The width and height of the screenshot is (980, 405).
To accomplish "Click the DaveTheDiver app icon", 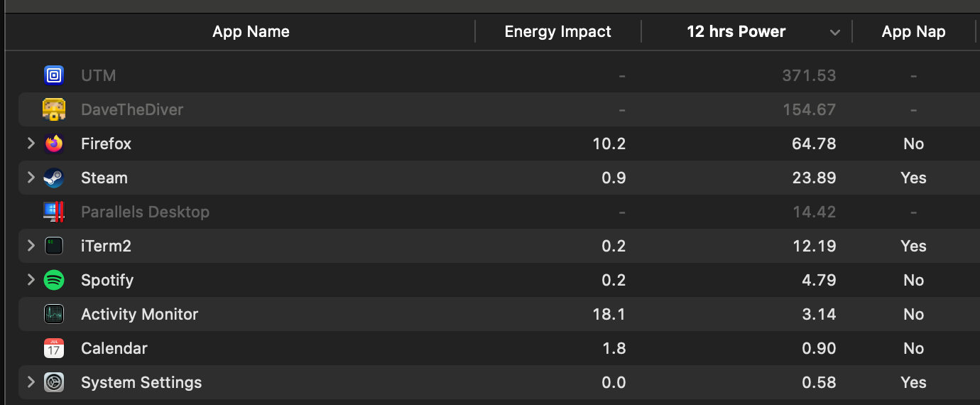I will 54,109.
